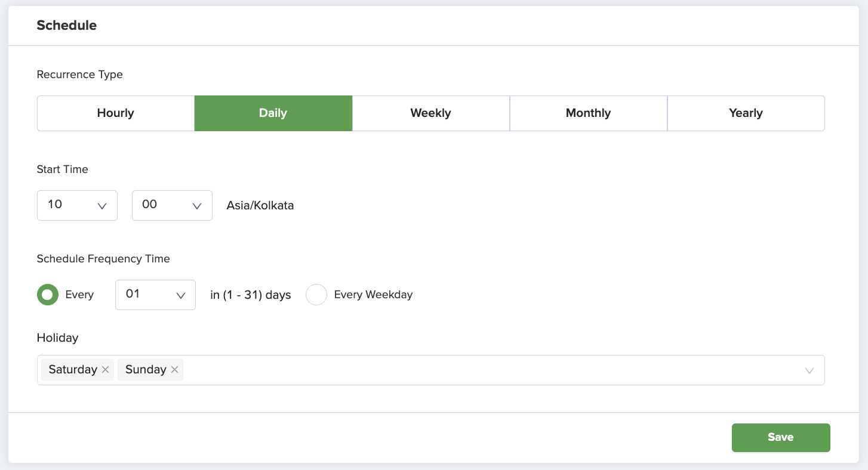Click the Schedule heading

click(x=67, y=25)
